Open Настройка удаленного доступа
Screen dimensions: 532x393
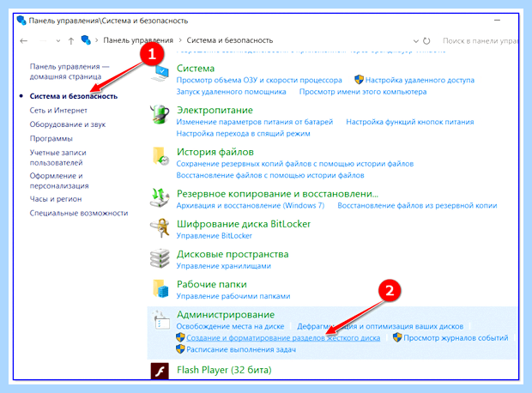tap(420, 80)
